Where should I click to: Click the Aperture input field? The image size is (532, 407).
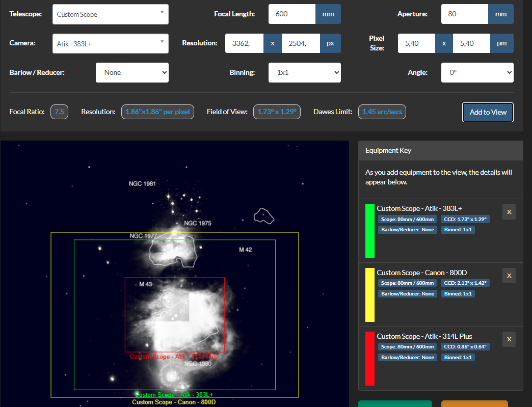465,14
